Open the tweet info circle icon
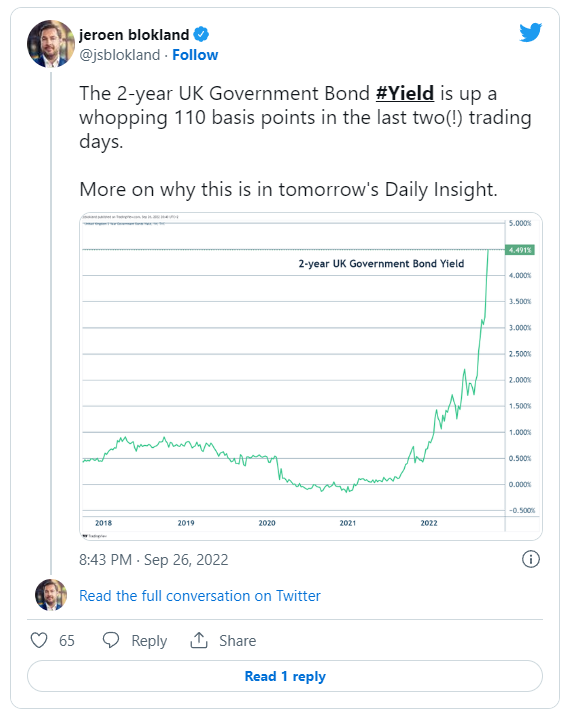Viewport: 568px width, 715px height. 531,559
